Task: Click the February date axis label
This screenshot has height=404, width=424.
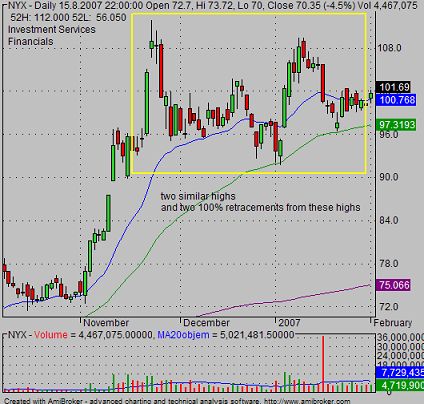Action: point(393,323)
